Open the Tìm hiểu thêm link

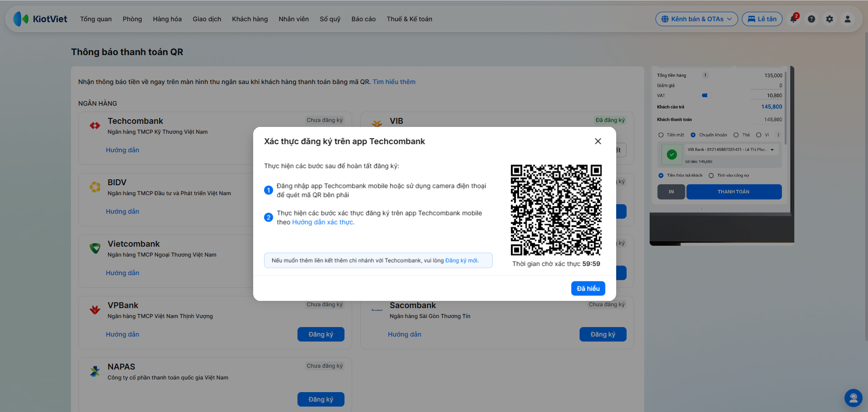(394, 82)
